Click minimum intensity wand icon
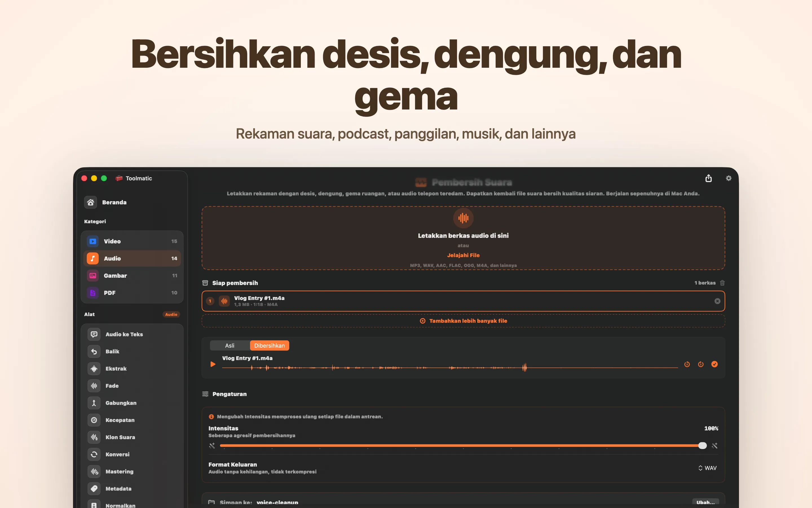 tap(212, 446)
